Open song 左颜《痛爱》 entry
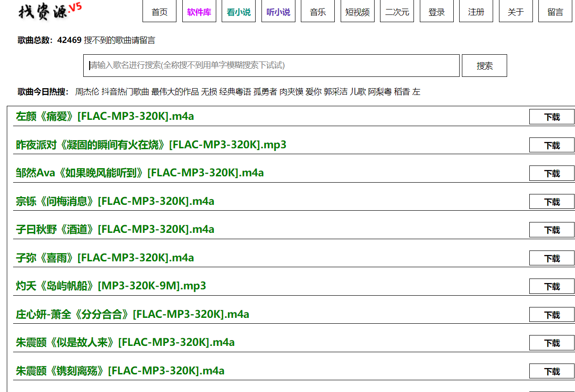The width and height of the screenshot is (575, 392). point(105,117)
